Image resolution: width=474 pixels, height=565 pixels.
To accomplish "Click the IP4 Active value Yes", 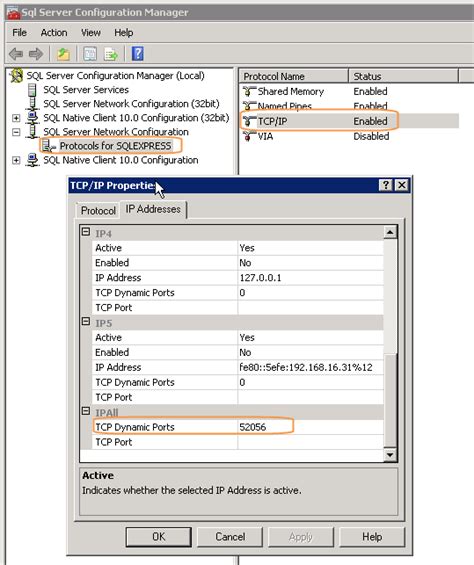I will [310, 248].
